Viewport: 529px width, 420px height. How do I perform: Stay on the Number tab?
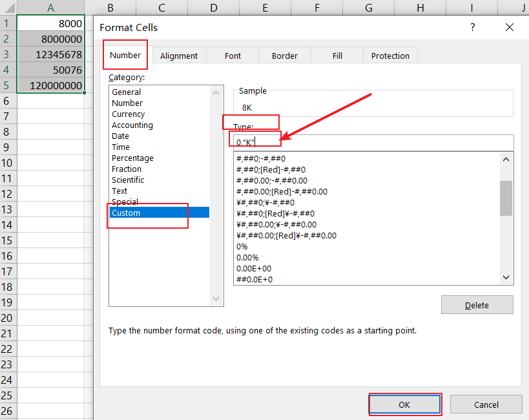tap(125, 55)
